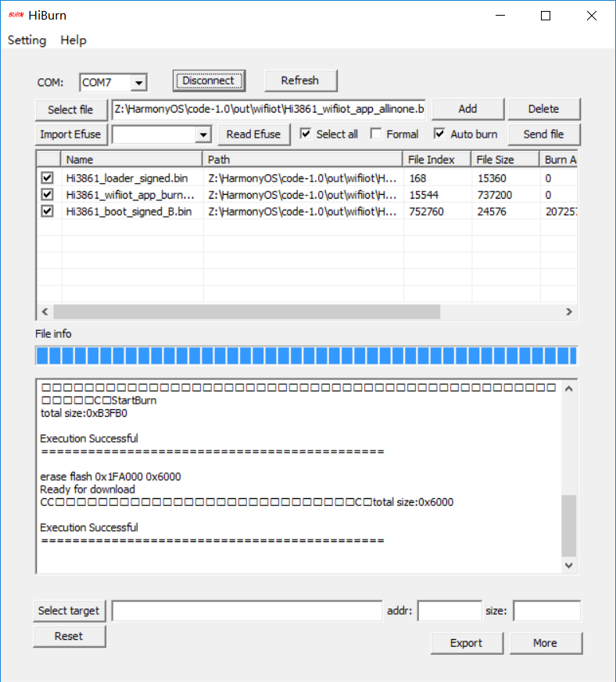Image resolution: width=616 pixels, height=682 pixels.
Task: Open the COM port dropdown arrow
Action: pyautogui.click(x=138, y=83)
